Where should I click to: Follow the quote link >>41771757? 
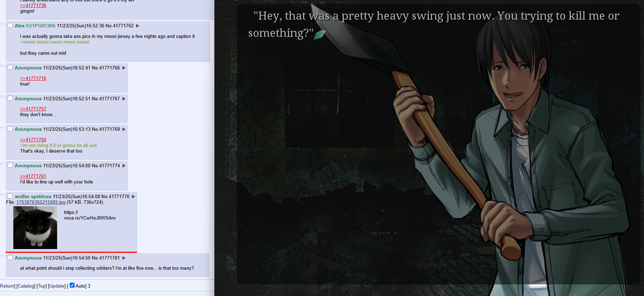tap(33, 109)
